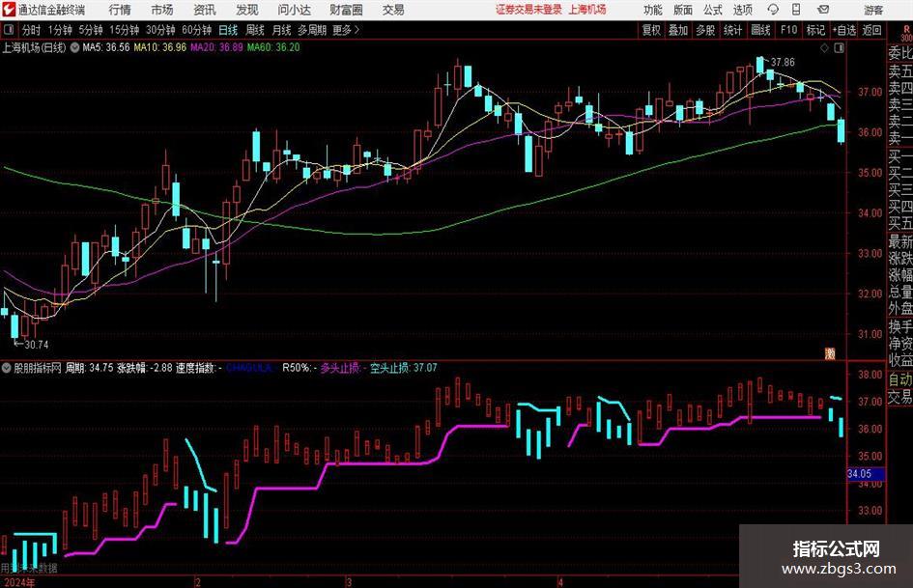The image size is (913, 588).
Task: Add stock with +自选 button
Action: coord(843,30)
